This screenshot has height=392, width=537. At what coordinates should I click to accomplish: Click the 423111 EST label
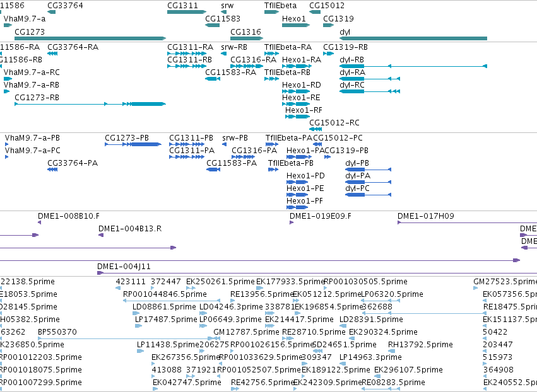pyautogui.click(x=131, y=282)
